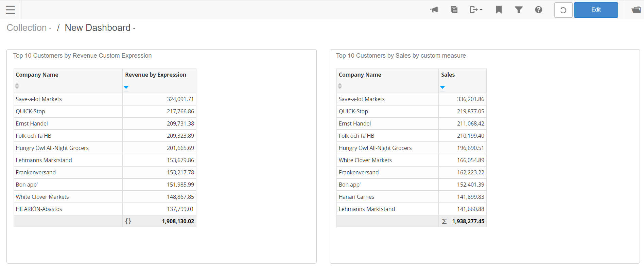
Task: Open the help question mark icon
Action: pos(539,10)
